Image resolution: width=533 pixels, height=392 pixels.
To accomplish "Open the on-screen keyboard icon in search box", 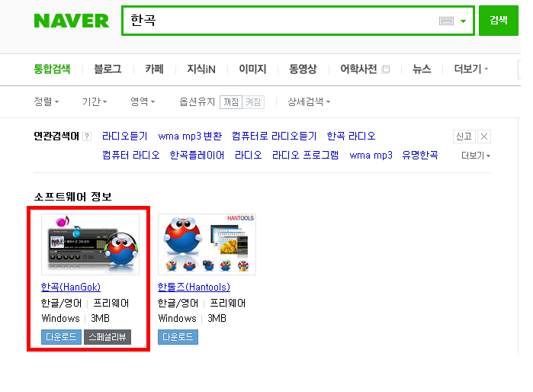I will (x=446, y=21).
